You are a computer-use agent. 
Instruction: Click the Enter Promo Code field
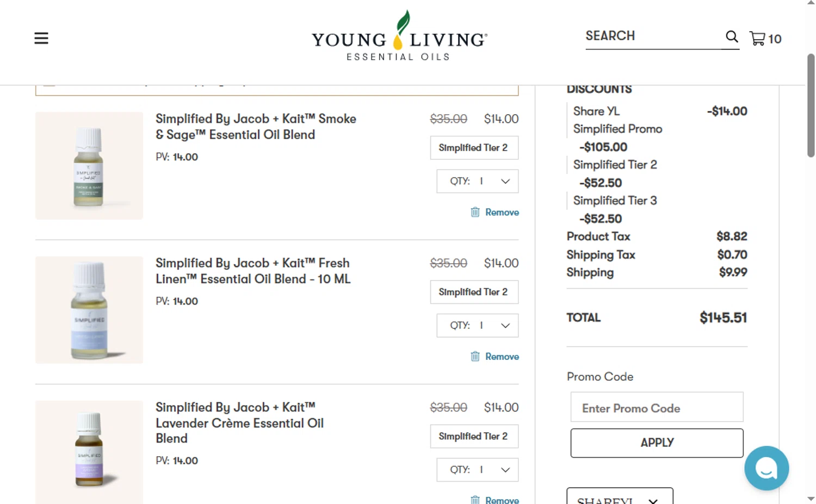click(x=657, y=407)
